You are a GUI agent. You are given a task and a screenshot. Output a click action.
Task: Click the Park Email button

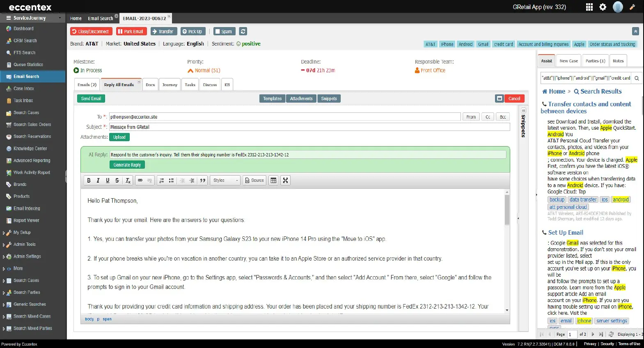pos(131,32)
